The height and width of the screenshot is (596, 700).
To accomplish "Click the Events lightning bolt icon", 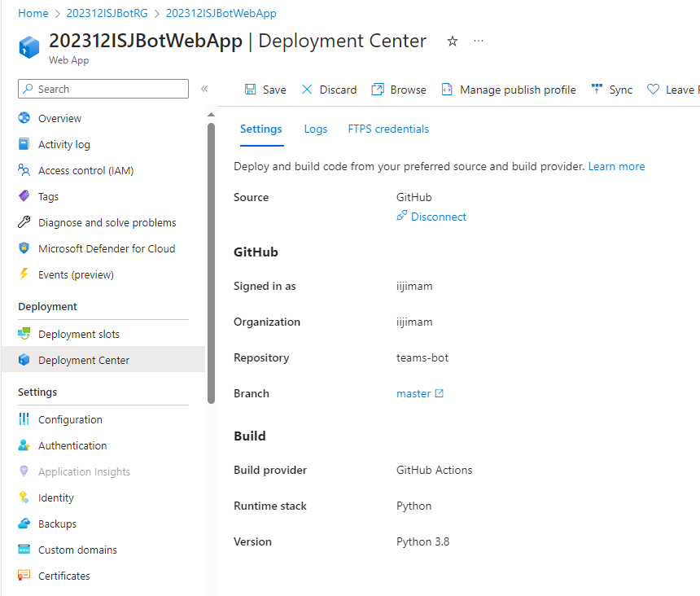I will pos(24,275).
